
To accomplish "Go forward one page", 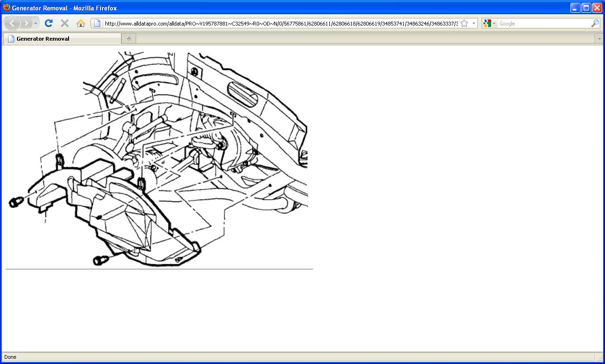I will 26,23.
